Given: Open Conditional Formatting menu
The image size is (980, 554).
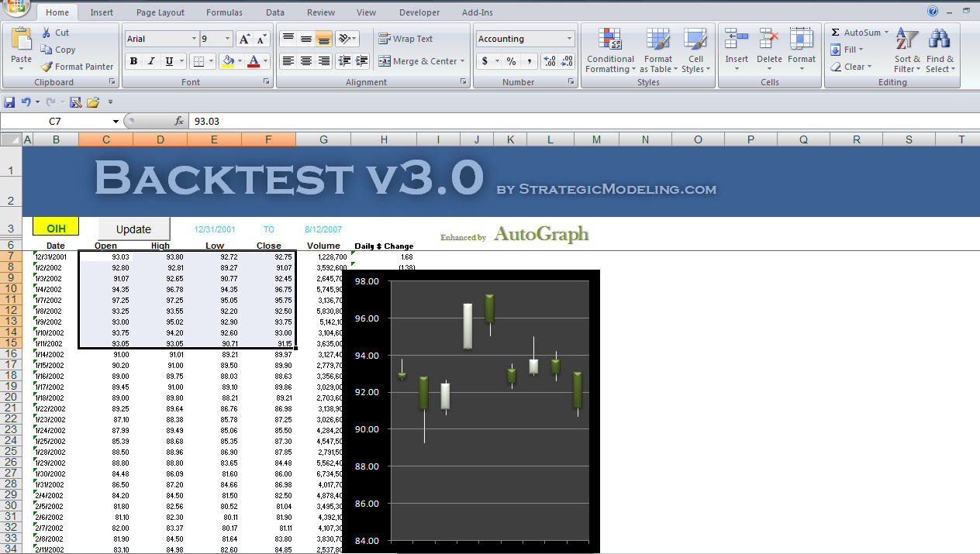Looking at the screenshot, I should pos(610,50).
